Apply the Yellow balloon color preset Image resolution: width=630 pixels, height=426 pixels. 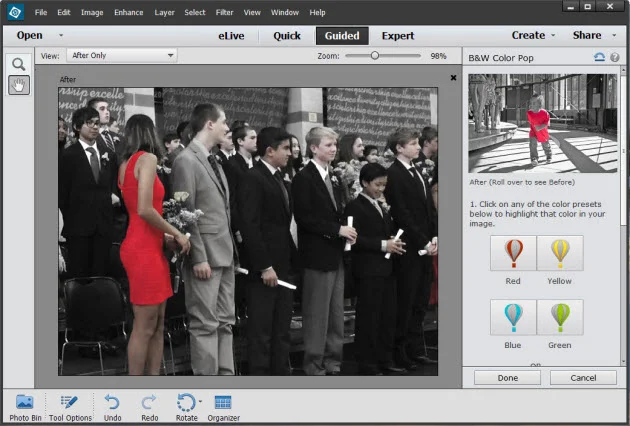(x=560, y=253)
